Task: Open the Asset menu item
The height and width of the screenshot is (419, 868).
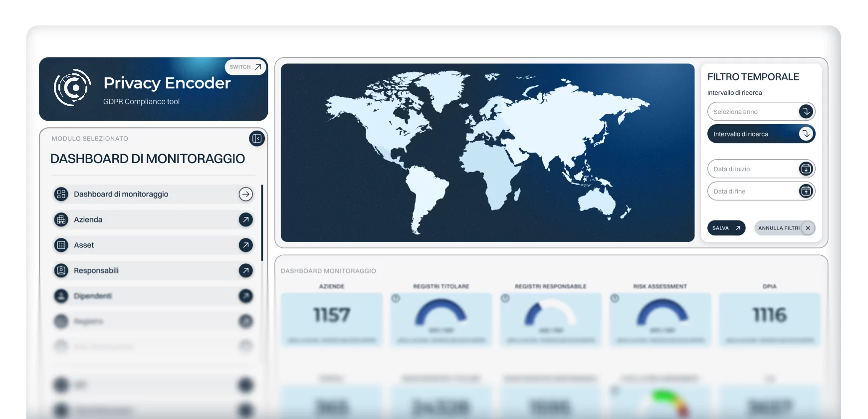Action: (x=154, y=245)
